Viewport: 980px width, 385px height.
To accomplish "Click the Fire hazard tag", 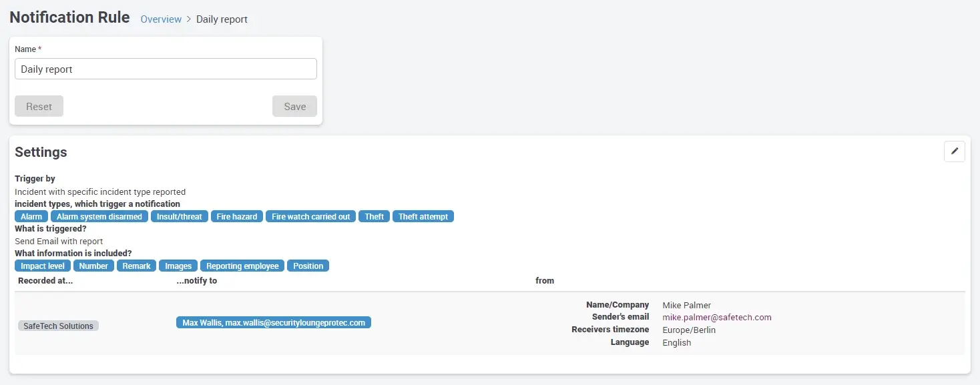I will [x=237, y=217].
